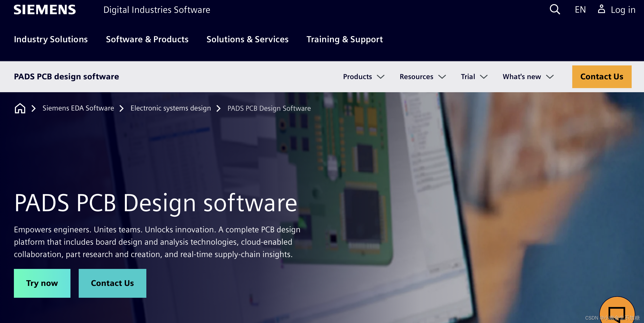This screenshot has height=323, width=644.
Task: Go to Electronic systems design breadcrumb
Action: (171, 108)
